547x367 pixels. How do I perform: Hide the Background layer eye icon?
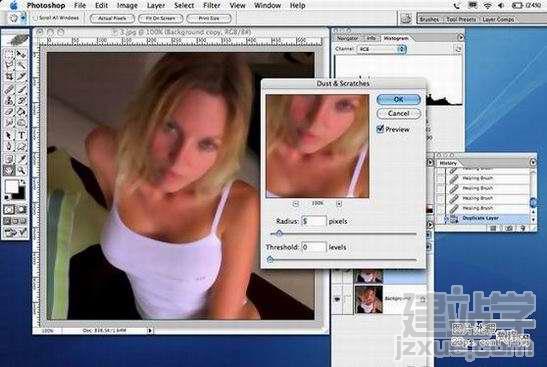click(337, 299)
